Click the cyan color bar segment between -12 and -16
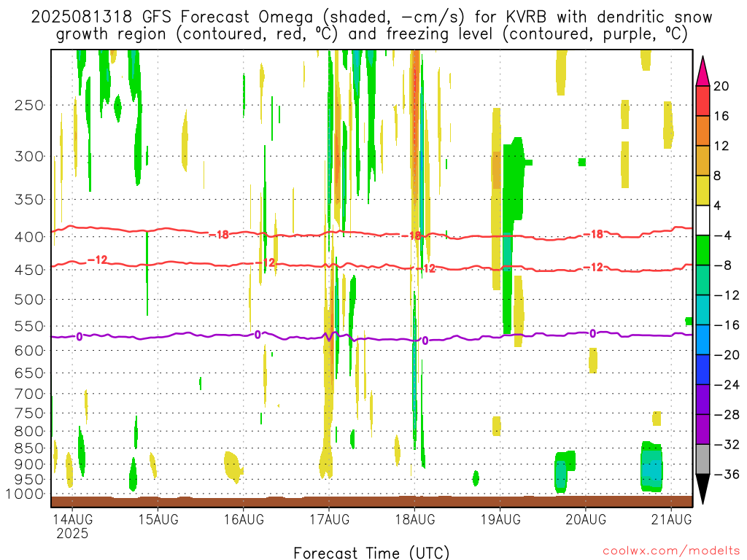The width and height of the screenshot is (747, 560). click(x=703, y=310)
